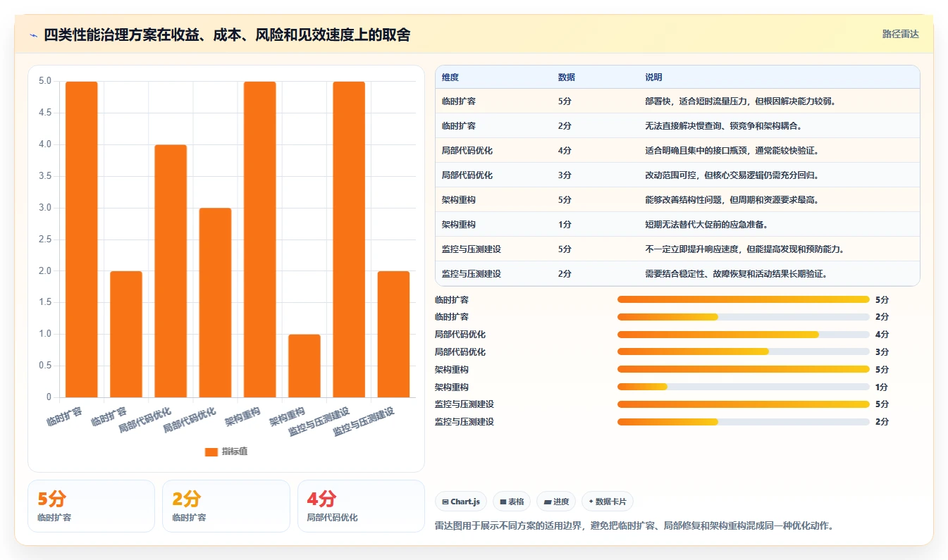Click table text '能够改善结构性问题，但周期和资源要求最高。'
The image size is (948, 560).
[x=732, y=200]
